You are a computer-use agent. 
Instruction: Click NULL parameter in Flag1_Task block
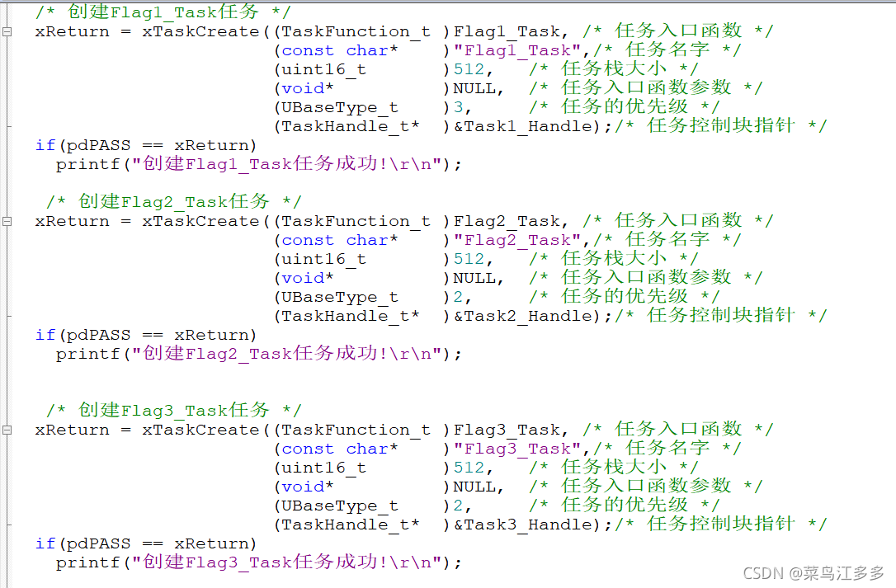pos(474,88)
